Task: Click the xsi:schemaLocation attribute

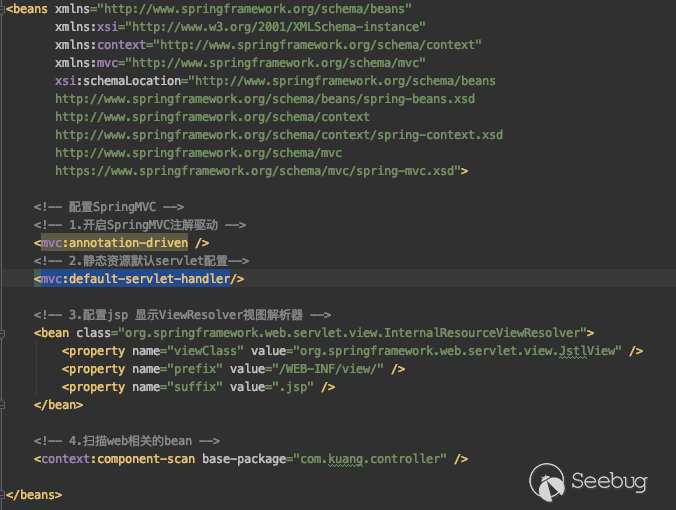Action: point(118,81)
